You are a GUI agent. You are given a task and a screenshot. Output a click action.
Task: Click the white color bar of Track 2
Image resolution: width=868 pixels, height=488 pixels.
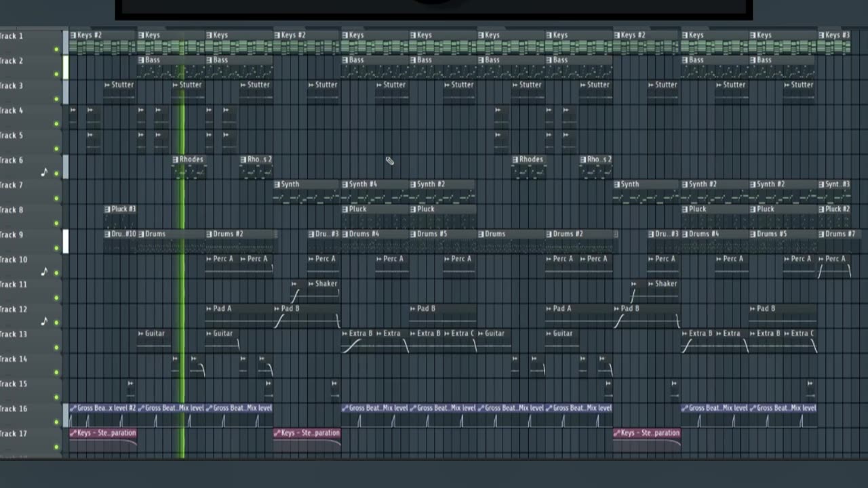click(x=66, y=68)
